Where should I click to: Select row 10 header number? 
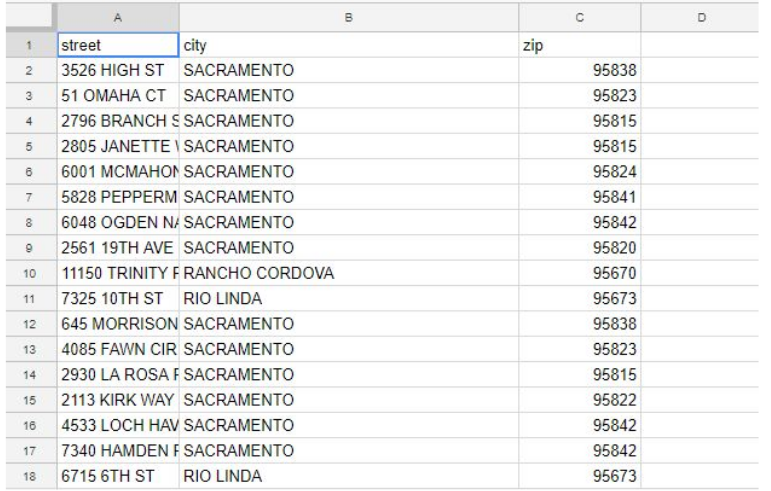(x=30, y=273)
